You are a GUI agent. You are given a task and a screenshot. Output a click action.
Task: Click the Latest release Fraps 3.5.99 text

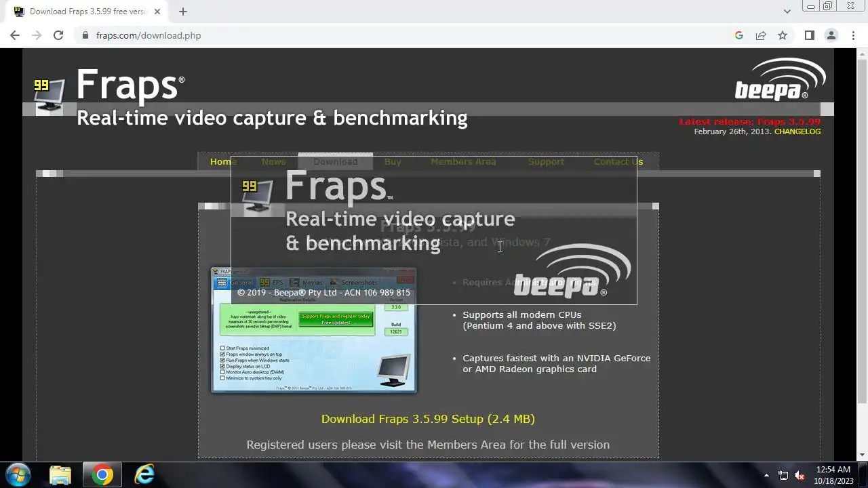pos(750,121)
